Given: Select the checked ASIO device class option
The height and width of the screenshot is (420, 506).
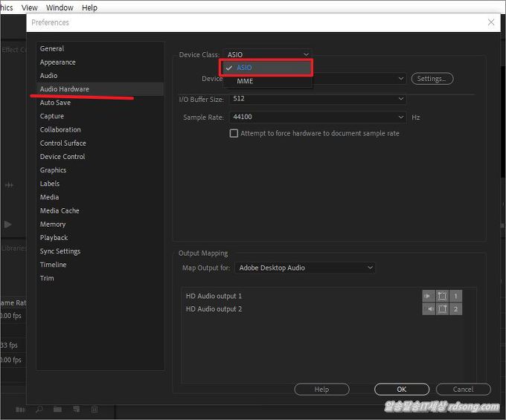Looking at the screenshot, I should coord(245,68).
